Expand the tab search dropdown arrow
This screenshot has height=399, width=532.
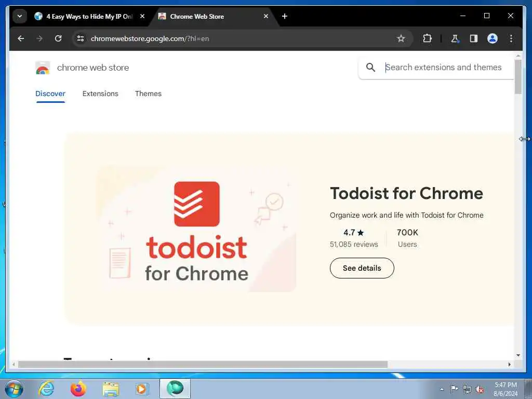coord(20,16)
